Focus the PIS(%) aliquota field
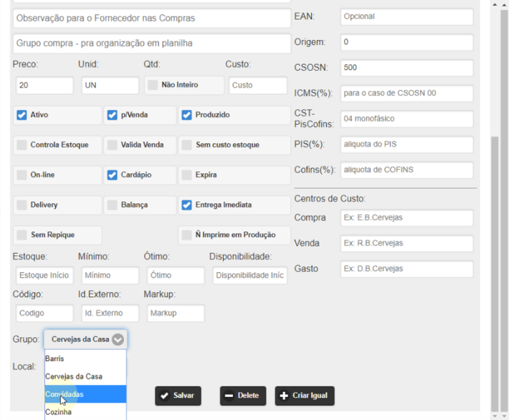The image size is (509, 420). 407,144
